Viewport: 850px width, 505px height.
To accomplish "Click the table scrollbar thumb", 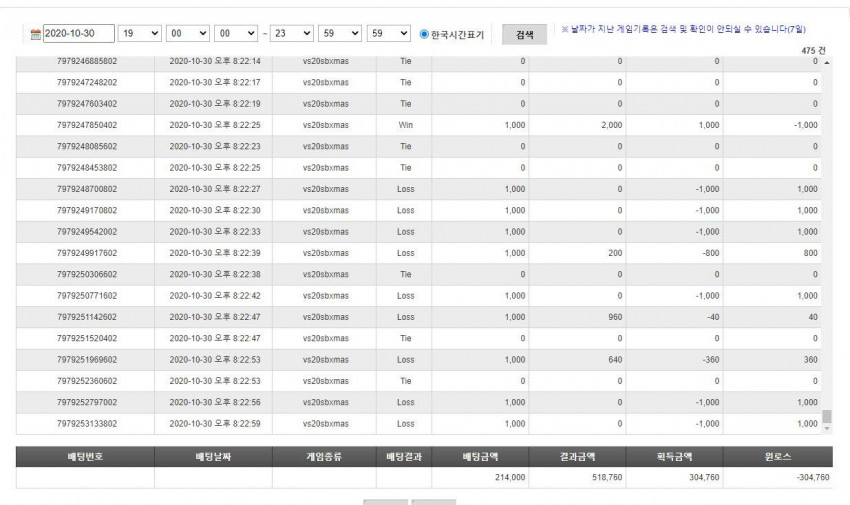I will [827, 416].
